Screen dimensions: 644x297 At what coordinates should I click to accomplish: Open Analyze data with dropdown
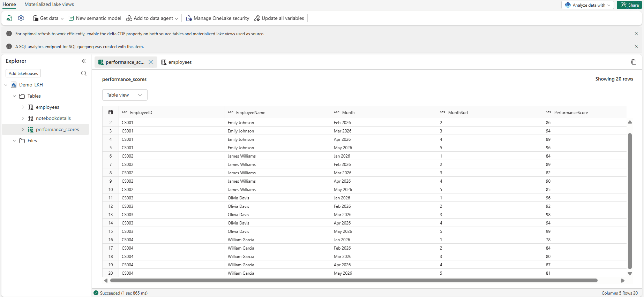point(587,5)
